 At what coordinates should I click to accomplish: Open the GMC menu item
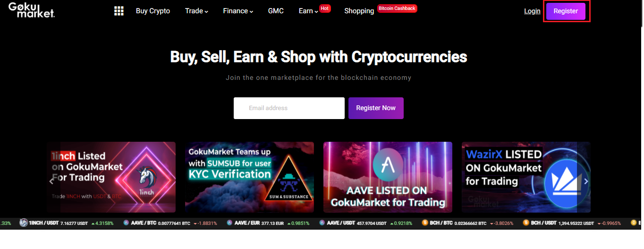tap(276, 11)
